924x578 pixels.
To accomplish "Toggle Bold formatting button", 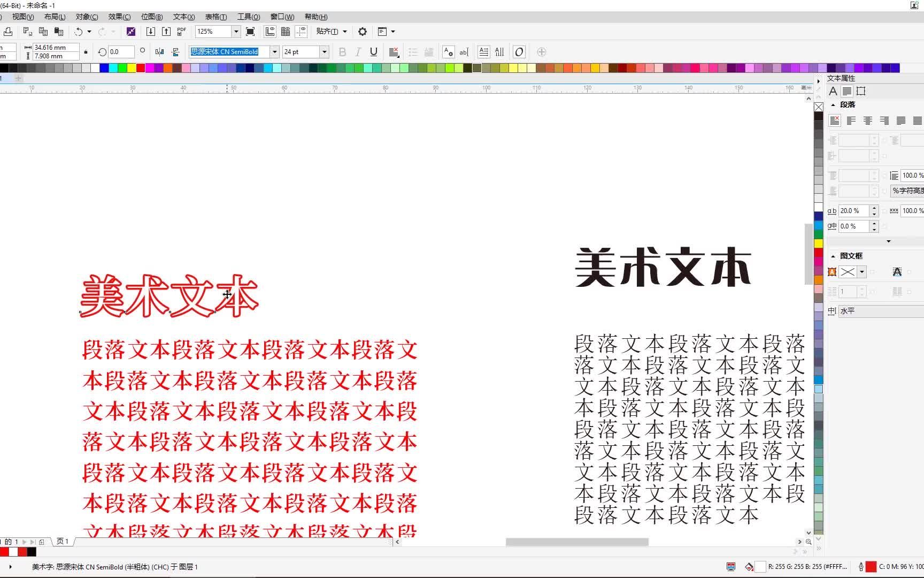I will coord(343,52).
